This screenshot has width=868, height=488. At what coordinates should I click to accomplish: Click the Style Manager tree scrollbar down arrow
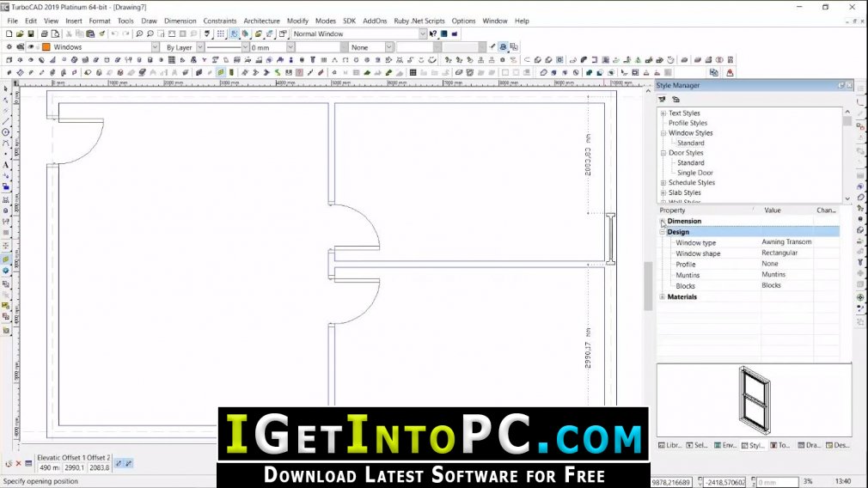(847, 198)
